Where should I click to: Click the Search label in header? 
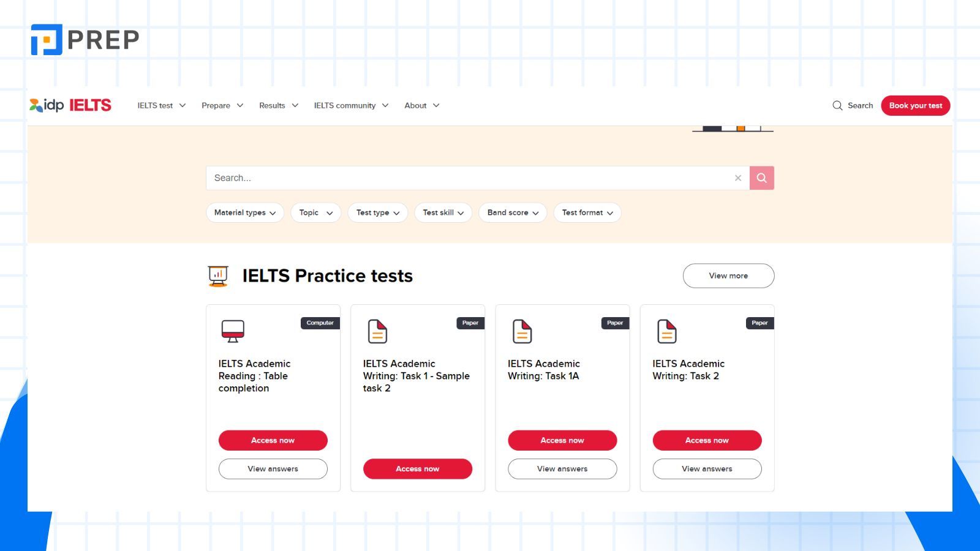coord(860,105)
